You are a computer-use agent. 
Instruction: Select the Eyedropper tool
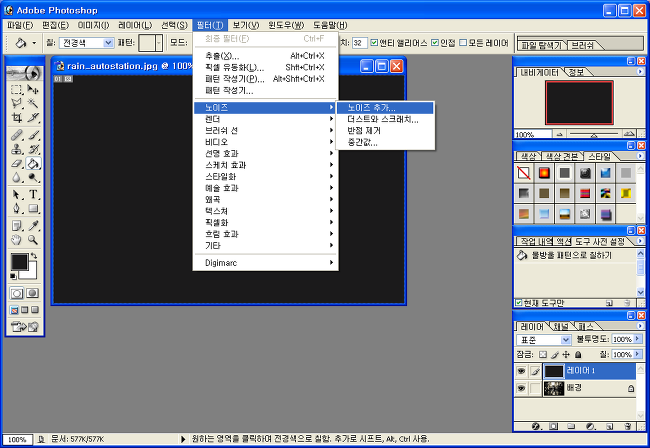click(33, 226)
